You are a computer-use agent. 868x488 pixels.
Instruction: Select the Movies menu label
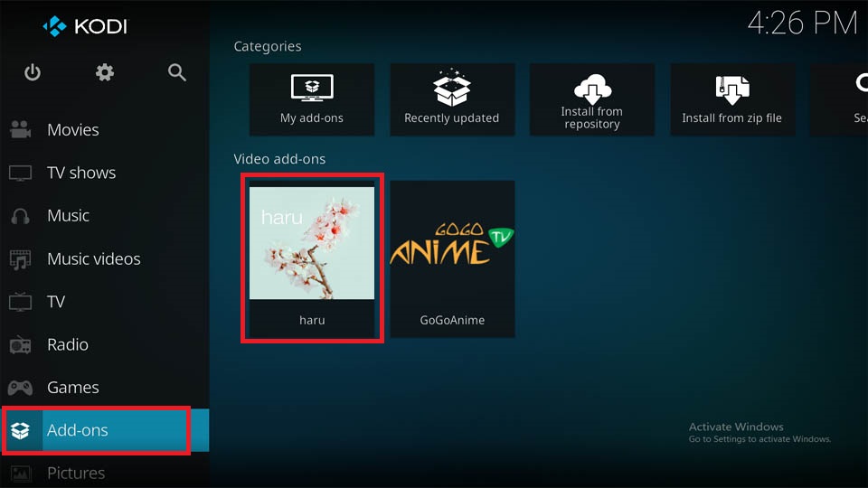pos(73,129)
